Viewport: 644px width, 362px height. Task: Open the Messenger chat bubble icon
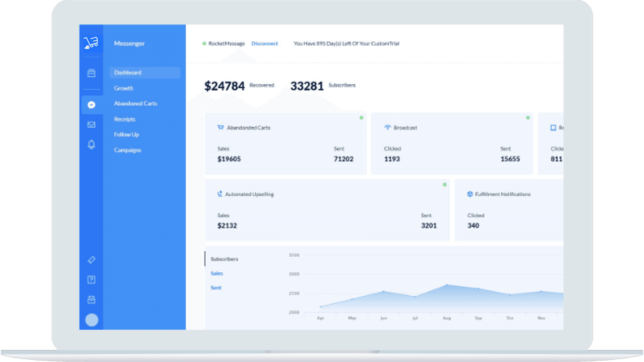[x=91, y=105]
